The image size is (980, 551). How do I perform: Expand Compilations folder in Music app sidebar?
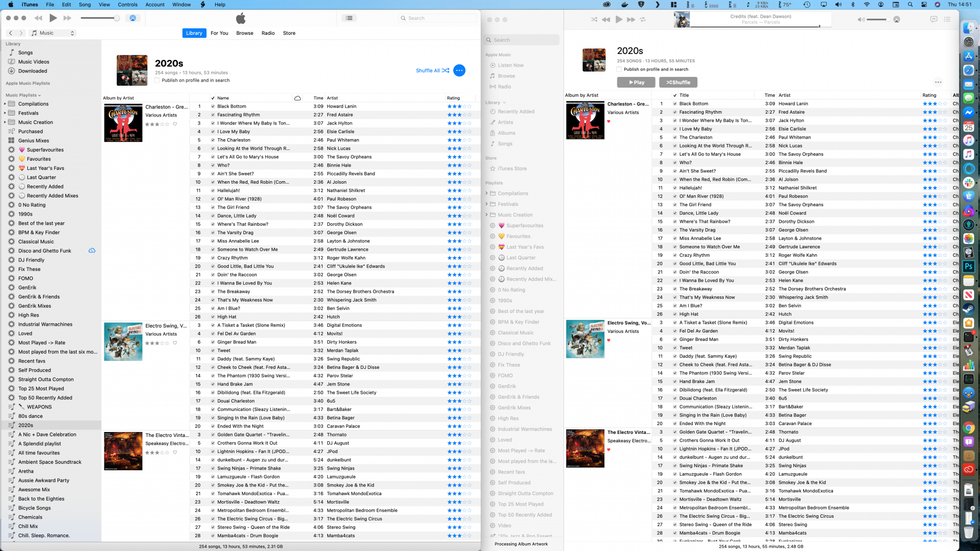click(487, 193)
